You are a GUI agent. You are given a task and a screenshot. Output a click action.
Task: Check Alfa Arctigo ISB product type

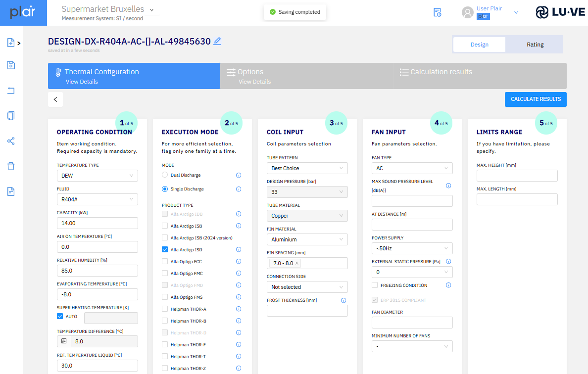[x=165, y=226]
